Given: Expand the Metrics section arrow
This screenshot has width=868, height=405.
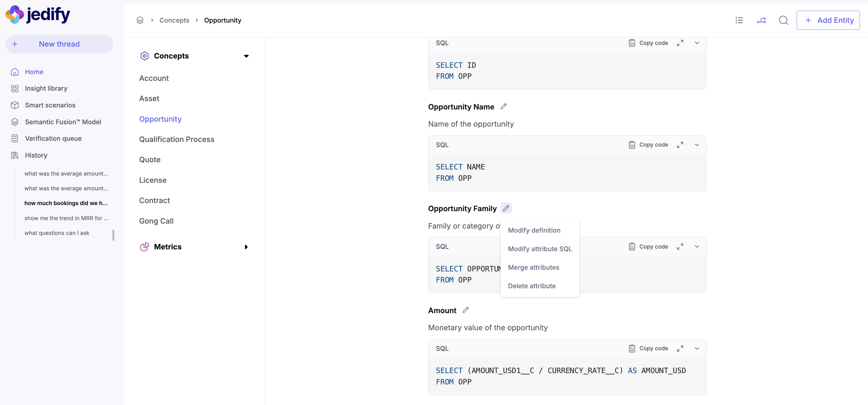Looking at the screenshot, I should point(246,247).
